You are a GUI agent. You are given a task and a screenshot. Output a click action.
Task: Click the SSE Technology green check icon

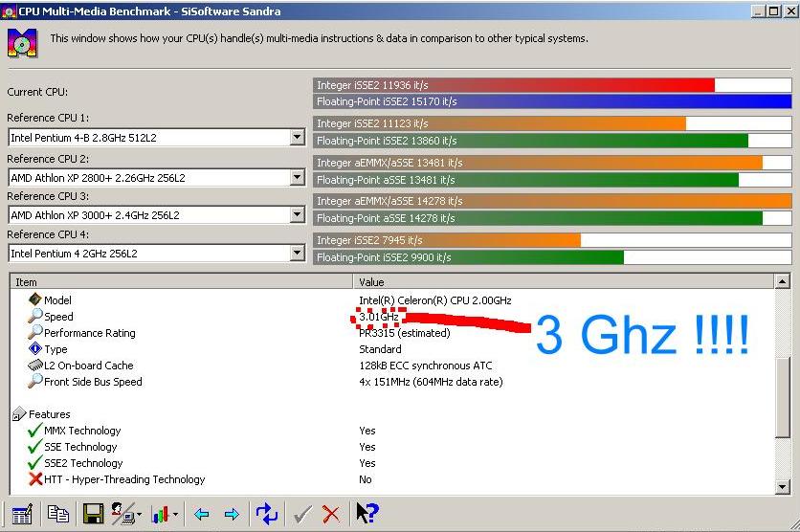coord(35,446)
